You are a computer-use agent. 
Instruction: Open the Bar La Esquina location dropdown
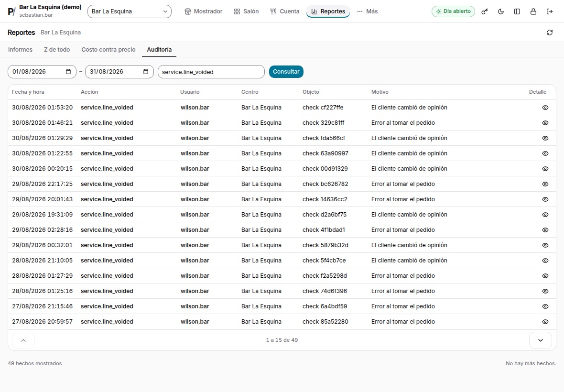click(x=130, y=11)
